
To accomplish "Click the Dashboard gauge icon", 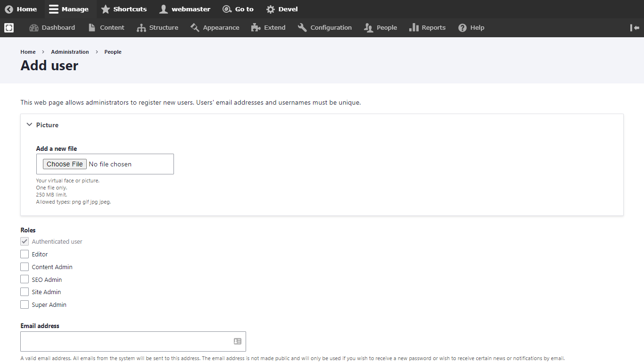I will coord(33,28).
